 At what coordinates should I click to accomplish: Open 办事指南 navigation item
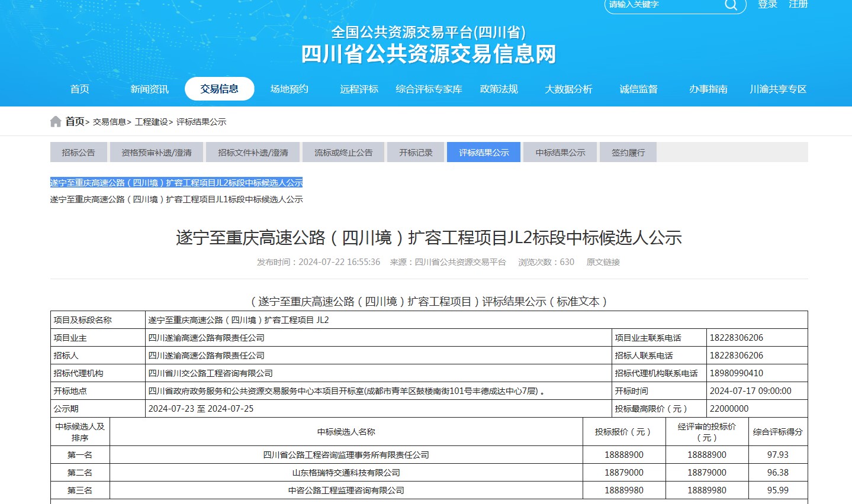coord(708,89)
